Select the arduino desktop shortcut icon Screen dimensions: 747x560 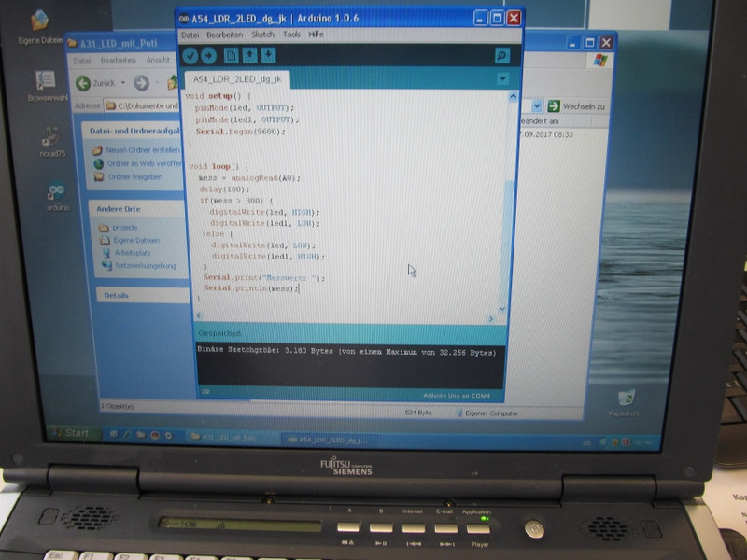click(x=58, y=191)
